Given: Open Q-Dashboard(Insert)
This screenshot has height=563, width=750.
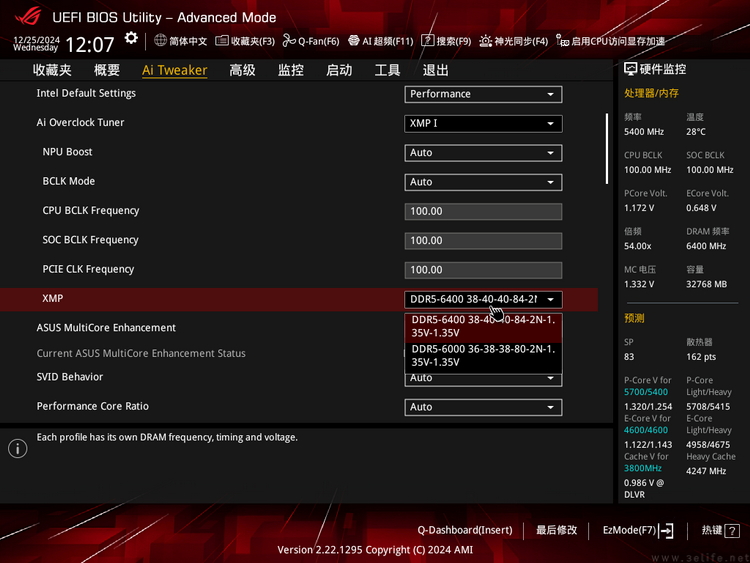Looking at the screenshot, I should tap(464, 530).
